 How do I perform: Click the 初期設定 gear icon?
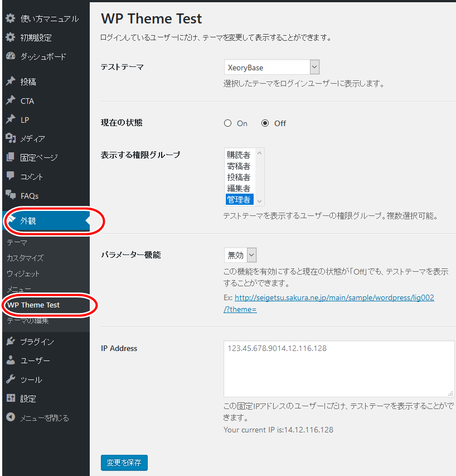[x=10, y=37]
